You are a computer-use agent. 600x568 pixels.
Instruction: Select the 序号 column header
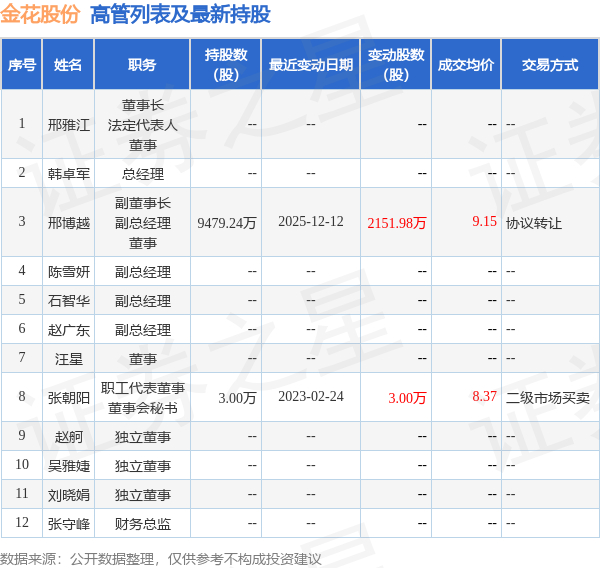coord(22,65)
